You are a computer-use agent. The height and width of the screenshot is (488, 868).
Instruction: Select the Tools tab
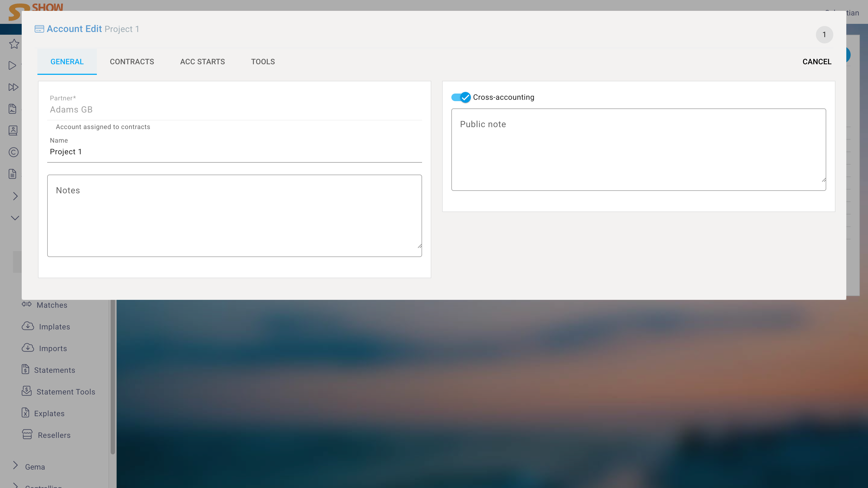263,62
